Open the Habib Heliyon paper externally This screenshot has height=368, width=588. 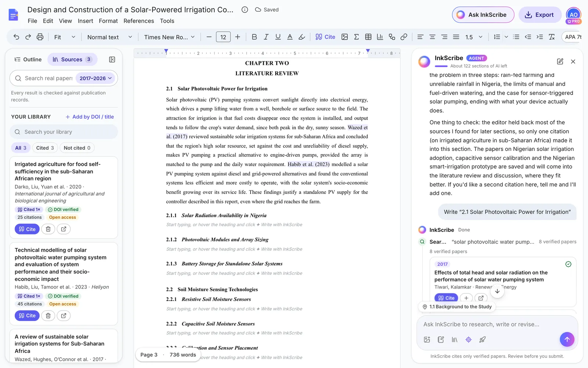pyautogui.click(x=64, y=315)
